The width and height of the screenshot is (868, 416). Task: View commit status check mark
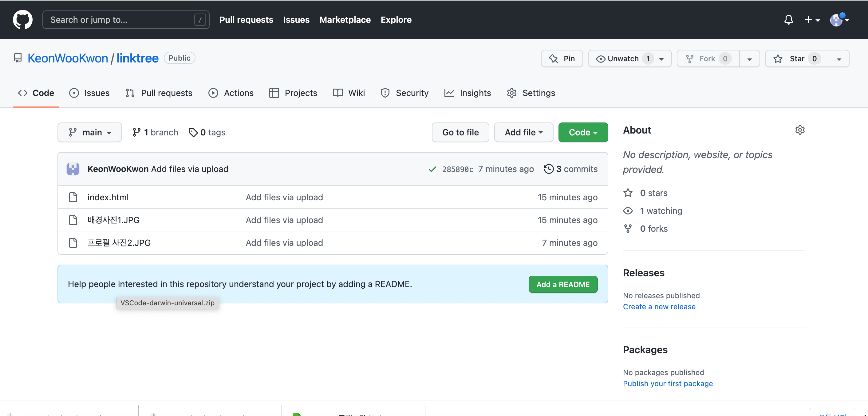432,169
